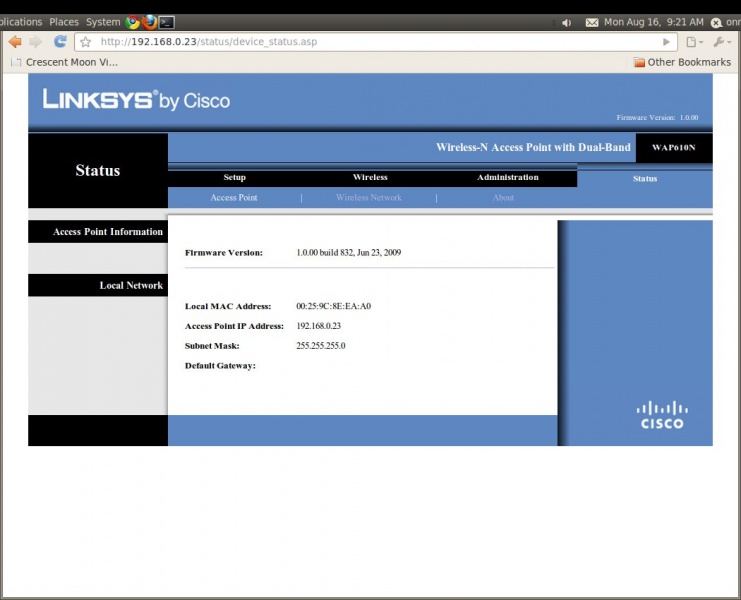
Task: Click the session status icon near username
Action: click(716, 23)
